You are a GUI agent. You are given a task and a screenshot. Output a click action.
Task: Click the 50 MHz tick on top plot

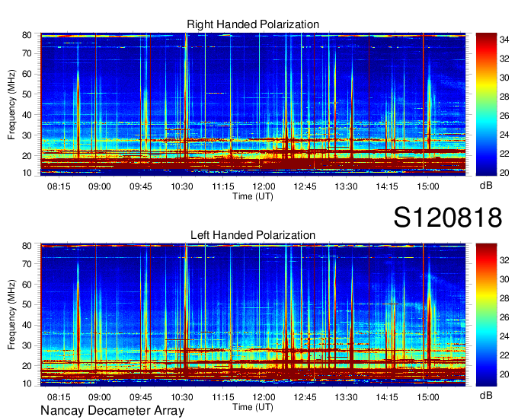click(27, 94)
